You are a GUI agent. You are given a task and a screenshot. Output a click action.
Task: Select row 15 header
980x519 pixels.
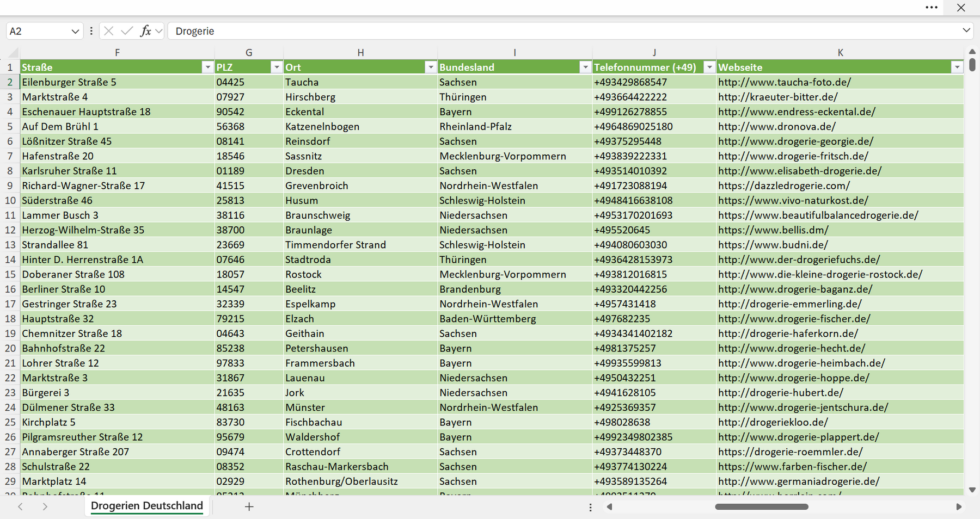click(10, 274)
